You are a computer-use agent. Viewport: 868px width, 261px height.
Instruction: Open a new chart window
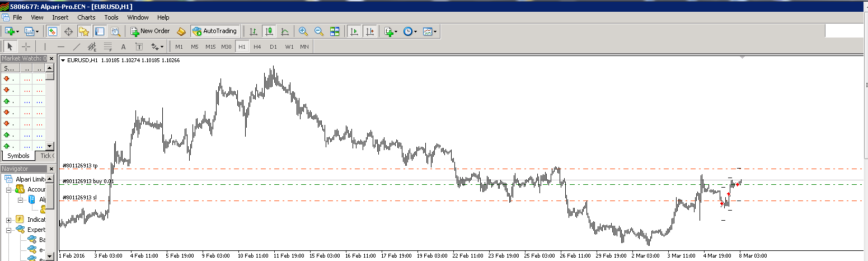coord(10,31)
